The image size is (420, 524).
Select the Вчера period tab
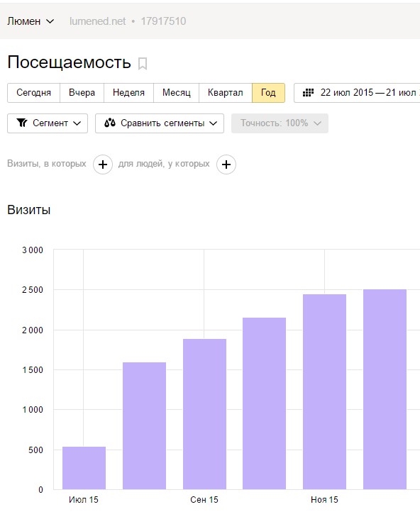coord(82,93)
